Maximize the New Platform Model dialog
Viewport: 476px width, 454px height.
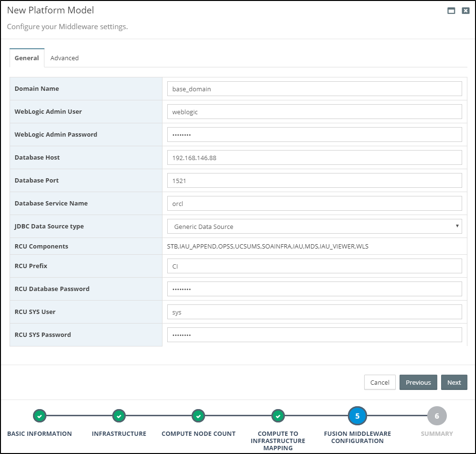(451, 11)
